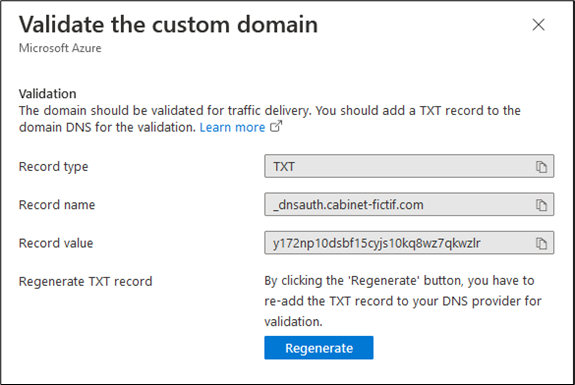The height and width of the screenshot is (385, 575).
Task: Click the 'domain should be validated' description text
Action: tap(270, 119)
